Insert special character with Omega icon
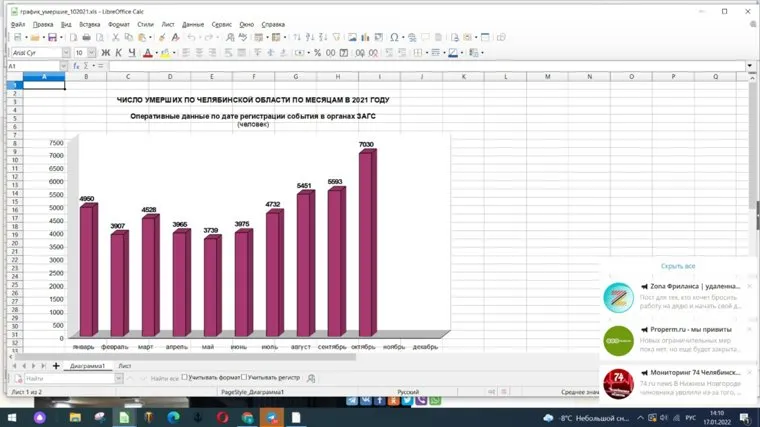Screen dimensions: 760x427 coord(394,38)
